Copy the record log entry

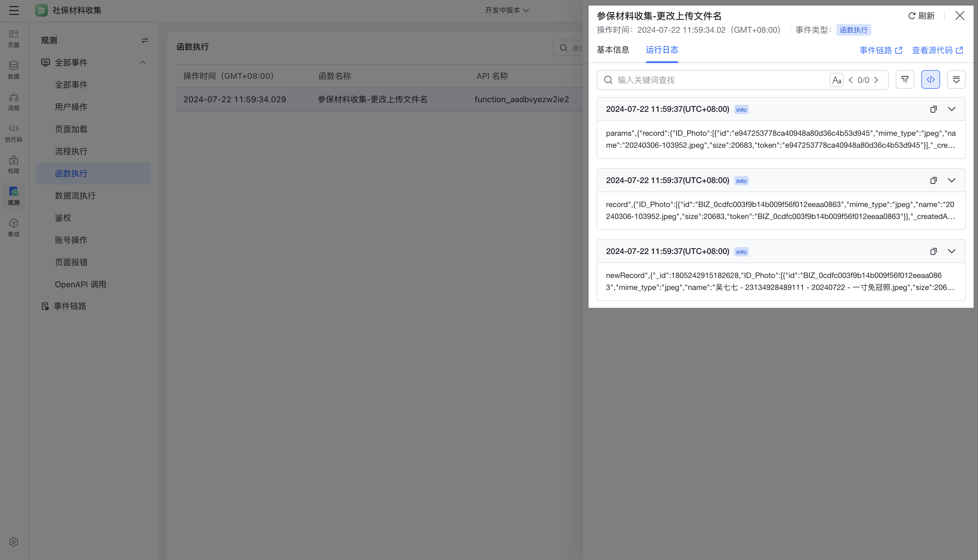[933, 180]
